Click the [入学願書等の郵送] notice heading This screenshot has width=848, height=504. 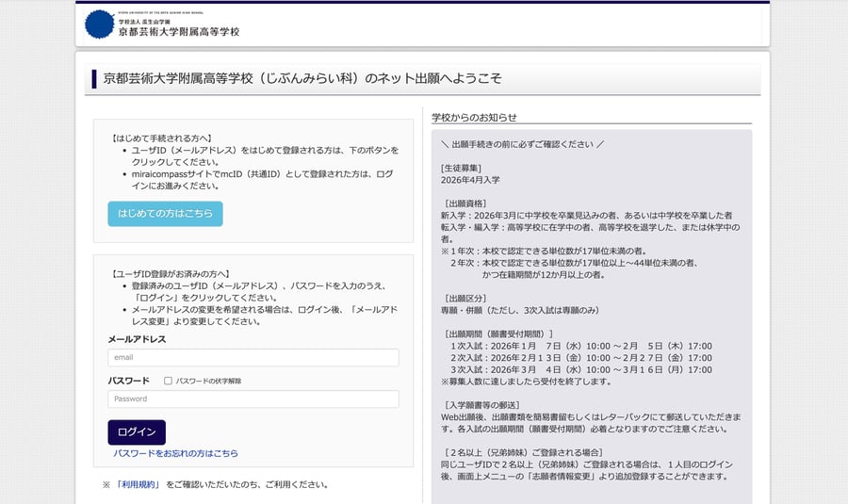click(483, 405)
